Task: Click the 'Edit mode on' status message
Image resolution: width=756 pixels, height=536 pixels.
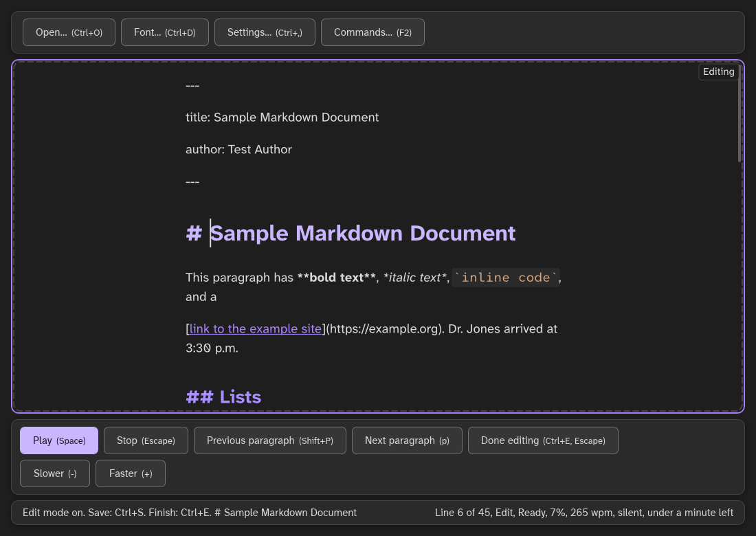Action: pyautogui.click(x=190, y=513)
